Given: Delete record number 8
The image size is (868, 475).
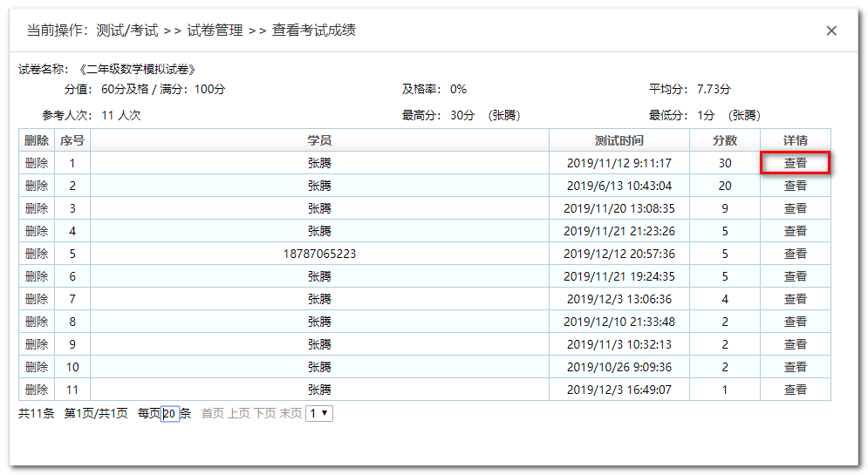Looking at the screenshot, I should tap(37, 322).
